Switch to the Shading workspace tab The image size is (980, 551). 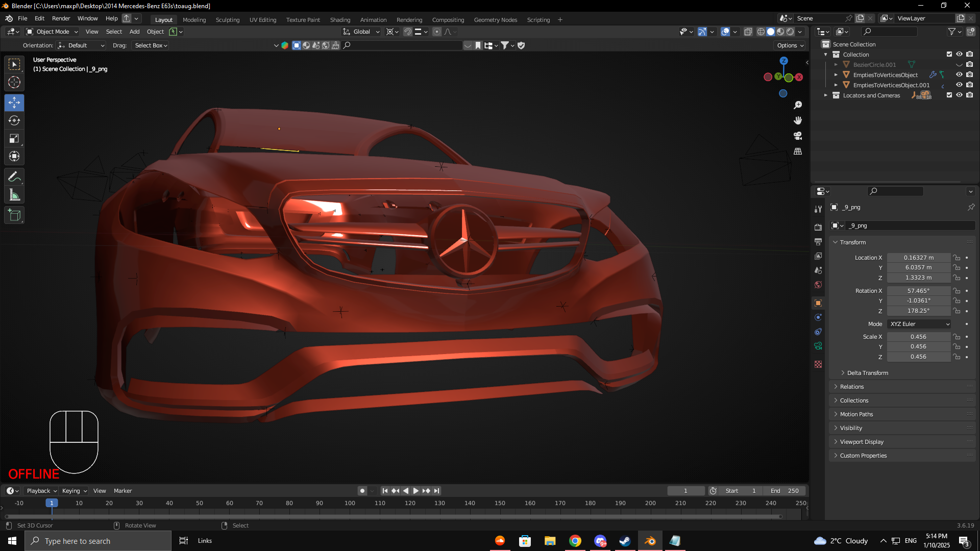[340, 20]
